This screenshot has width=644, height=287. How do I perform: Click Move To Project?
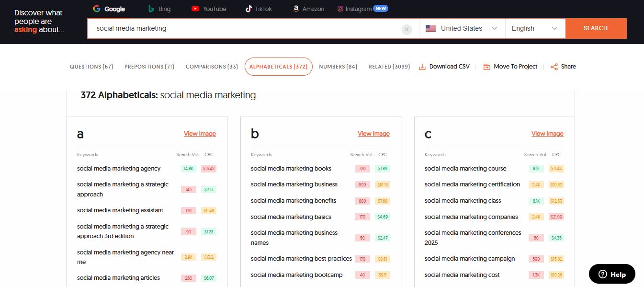(510, 67)
